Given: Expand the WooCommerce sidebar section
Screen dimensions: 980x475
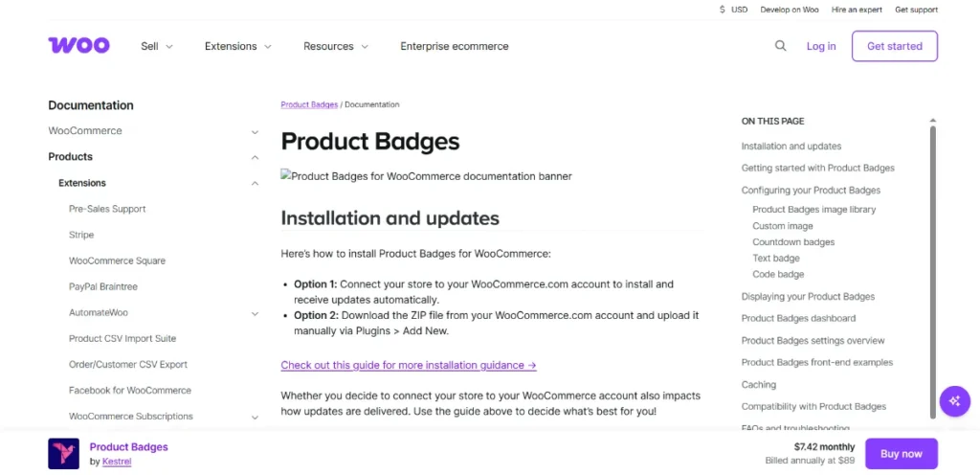Looking at the screenshot, I should point(255,131).
